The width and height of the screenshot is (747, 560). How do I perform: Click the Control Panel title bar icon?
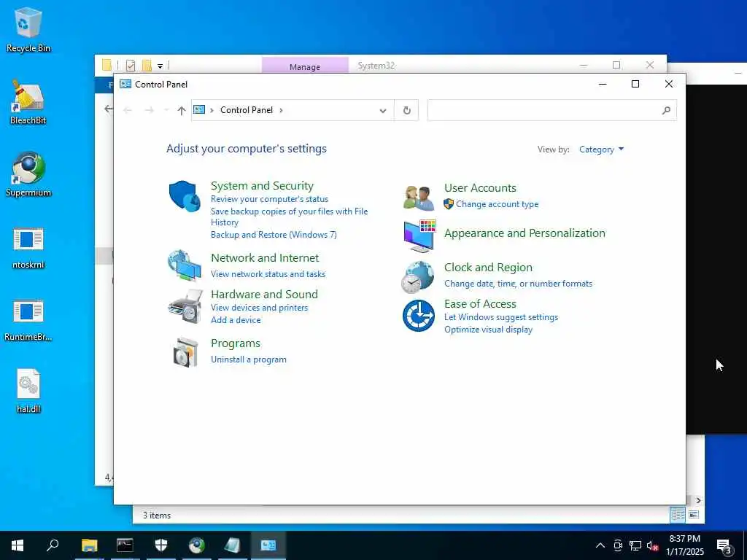[x=125, y=85]
